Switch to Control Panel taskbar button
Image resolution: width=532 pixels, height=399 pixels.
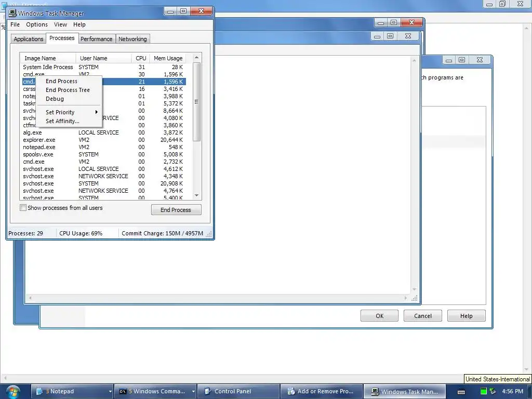pyautogui.click(x=238, y=391)
